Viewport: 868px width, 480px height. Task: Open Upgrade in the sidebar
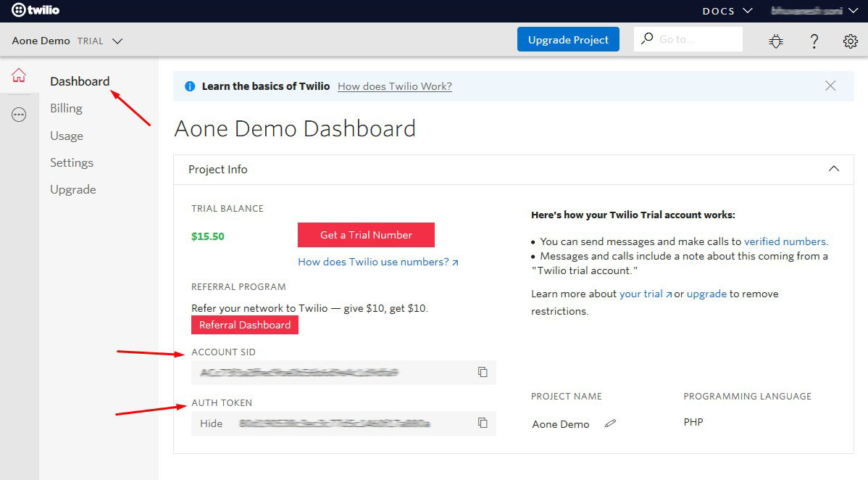pyautogui.click(x=73, y=189)
